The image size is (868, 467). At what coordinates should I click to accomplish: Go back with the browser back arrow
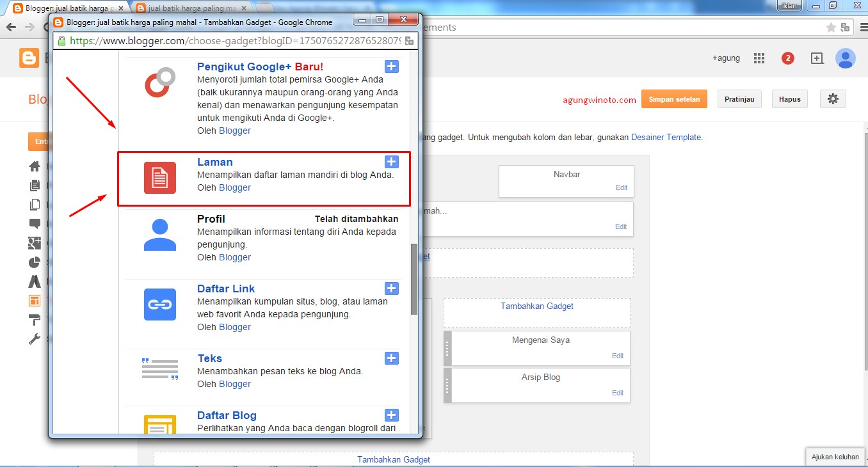11,28
